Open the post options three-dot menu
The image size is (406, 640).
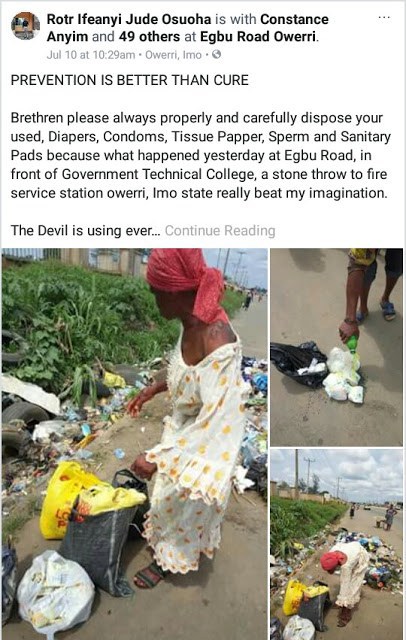[384, 18]
